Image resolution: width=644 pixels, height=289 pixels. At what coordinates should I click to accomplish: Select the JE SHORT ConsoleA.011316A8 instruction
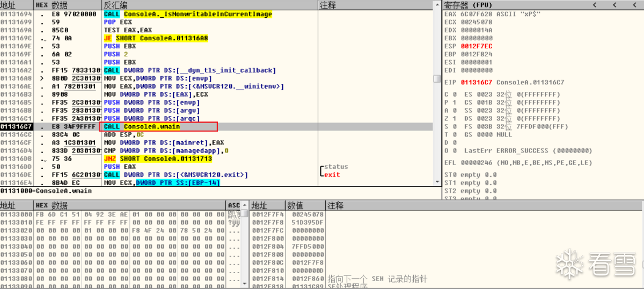click(x=217, y=38)
